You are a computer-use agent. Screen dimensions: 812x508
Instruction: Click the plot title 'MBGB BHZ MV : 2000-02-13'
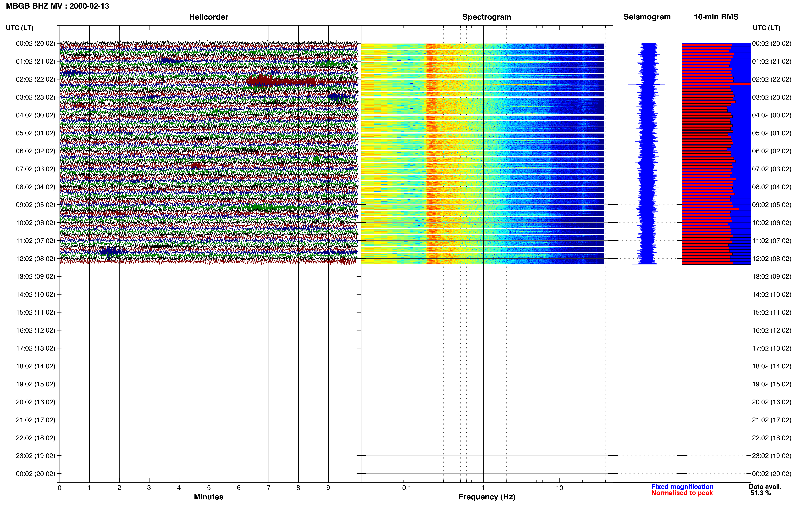click(57, 6)
